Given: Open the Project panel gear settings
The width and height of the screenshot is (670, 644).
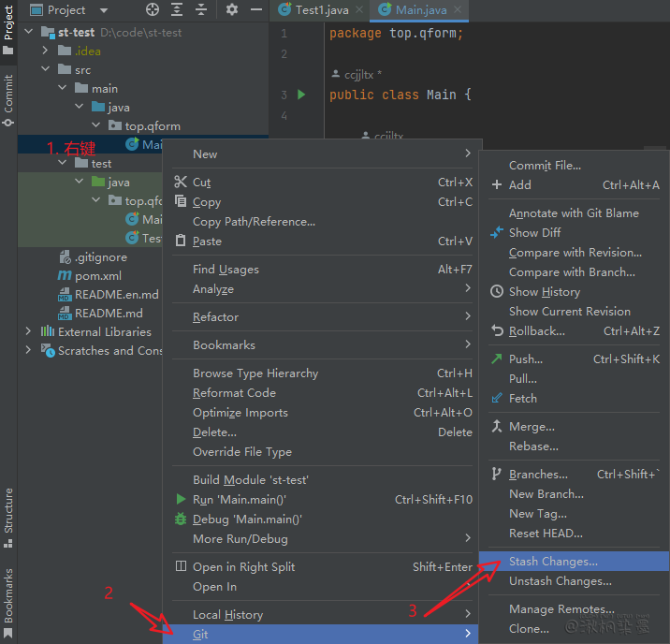Looking at the screenshot, I should click(x=232, y=10).
